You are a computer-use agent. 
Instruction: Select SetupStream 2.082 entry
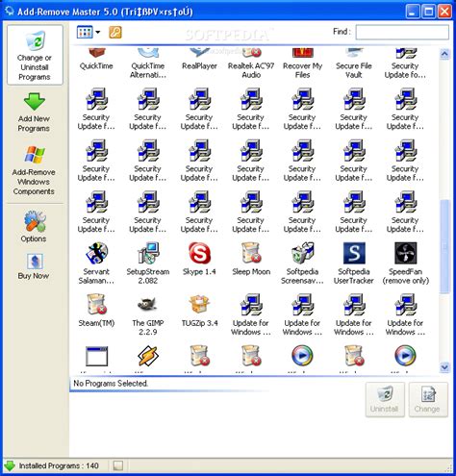point(148,263)
